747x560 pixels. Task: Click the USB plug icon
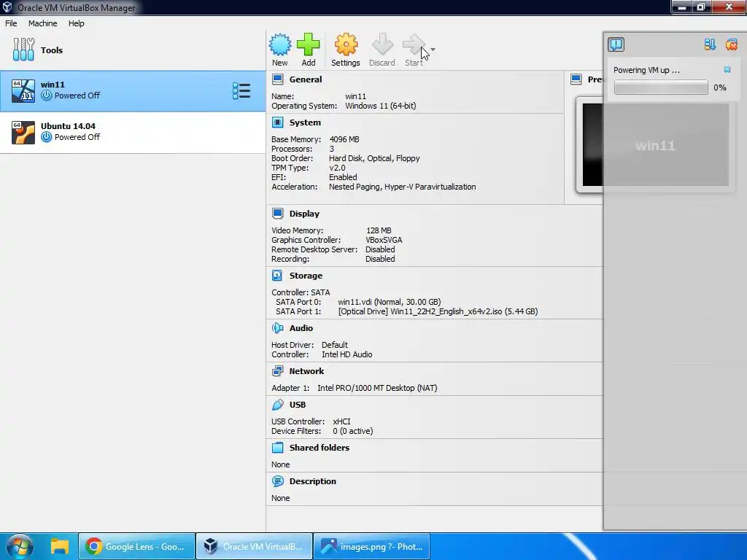click(x=277, y=405)
